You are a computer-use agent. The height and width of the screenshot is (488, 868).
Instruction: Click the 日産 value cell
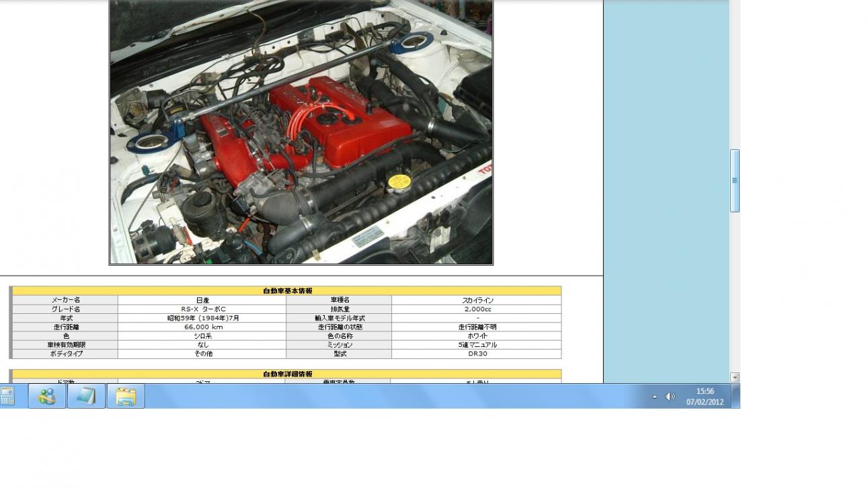tap(202, 300)
